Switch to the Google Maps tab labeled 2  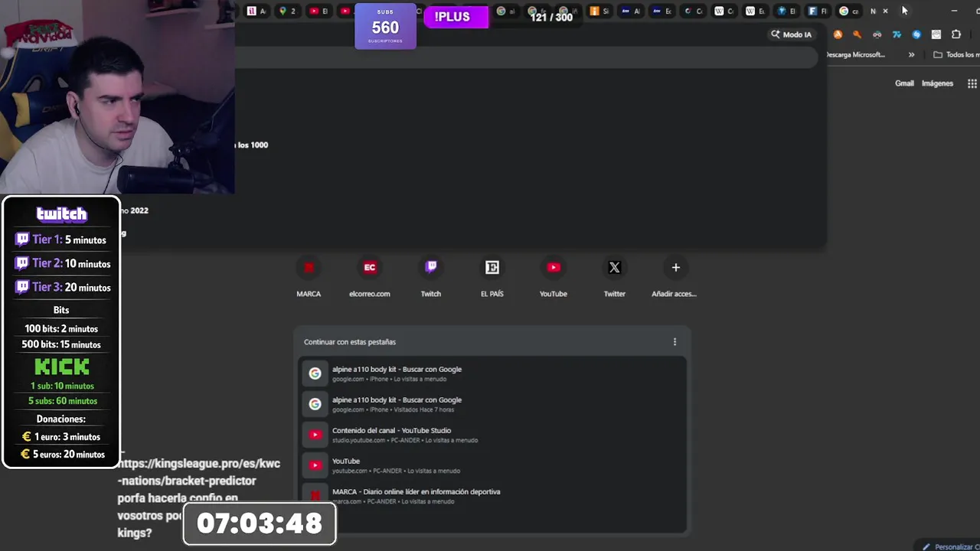pos(287,11)
